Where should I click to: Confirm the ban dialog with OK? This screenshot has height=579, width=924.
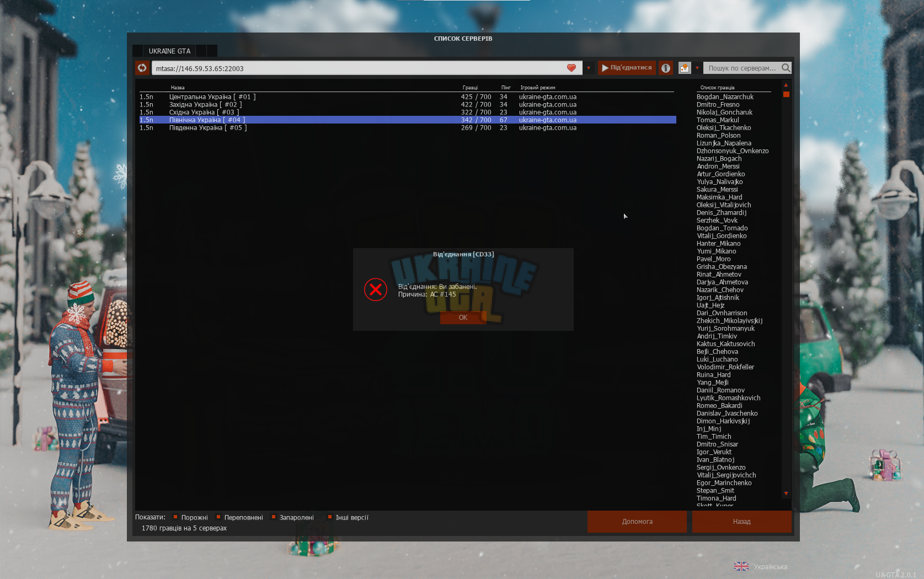[x=463, y=318]
